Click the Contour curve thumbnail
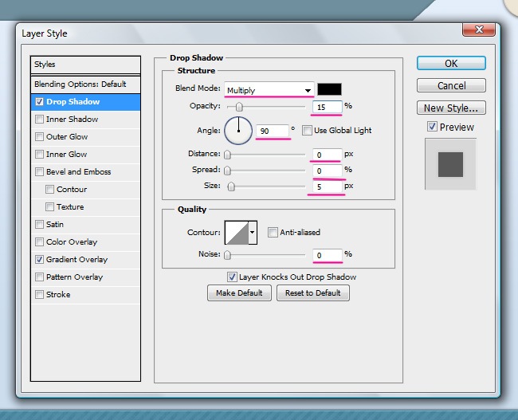 tap(237, 233)
